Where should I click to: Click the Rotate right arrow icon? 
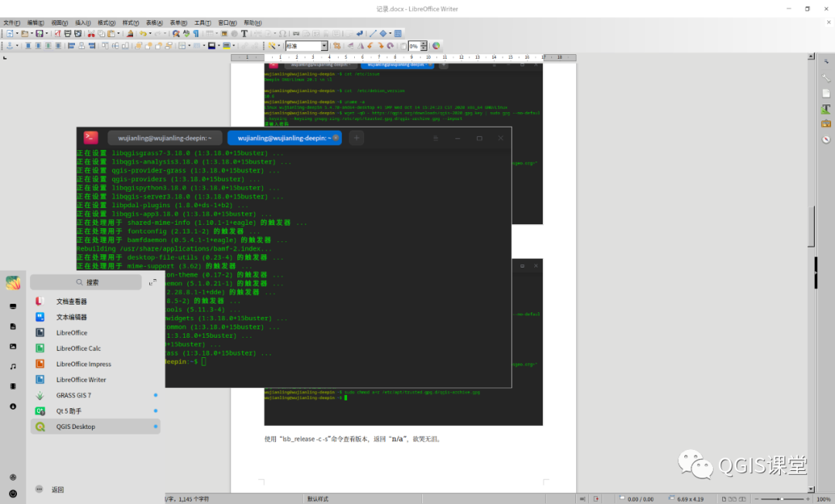pos(380,46)
